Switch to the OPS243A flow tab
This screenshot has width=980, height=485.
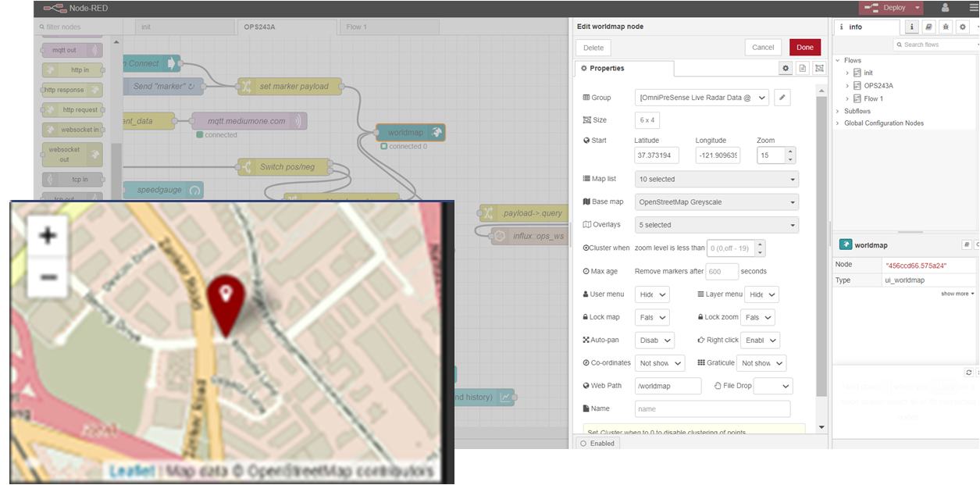[x=286, y=27]
